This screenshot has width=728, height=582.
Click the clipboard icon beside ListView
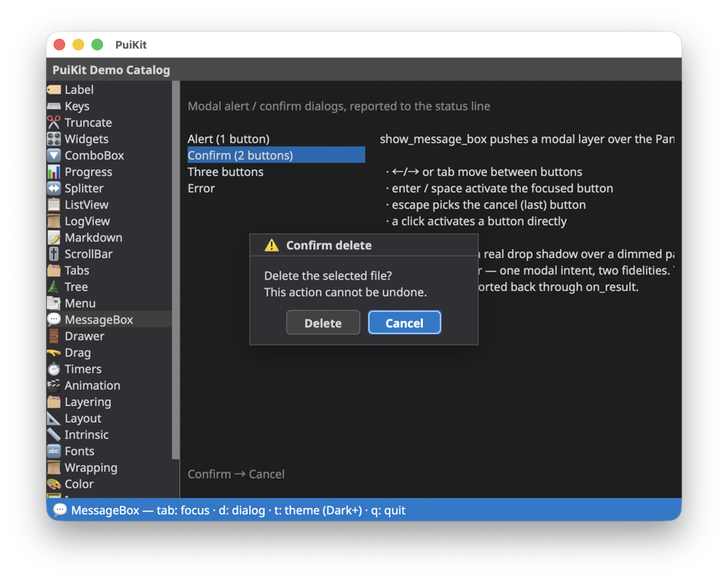(53, 205)
